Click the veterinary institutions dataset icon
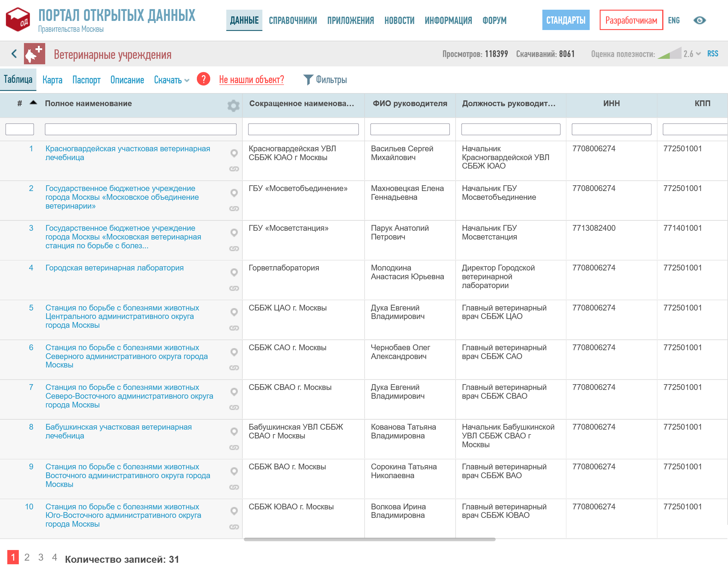 [x=35, y=54]
